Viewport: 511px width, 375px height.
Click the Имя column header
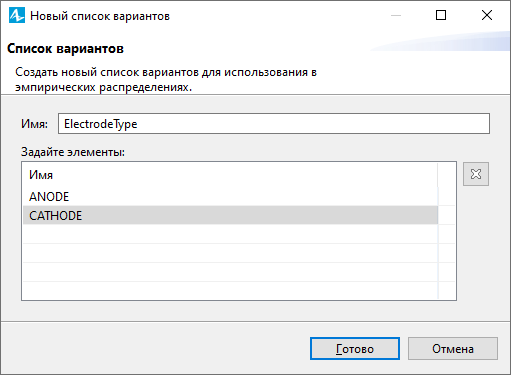(x=230, y=175)
